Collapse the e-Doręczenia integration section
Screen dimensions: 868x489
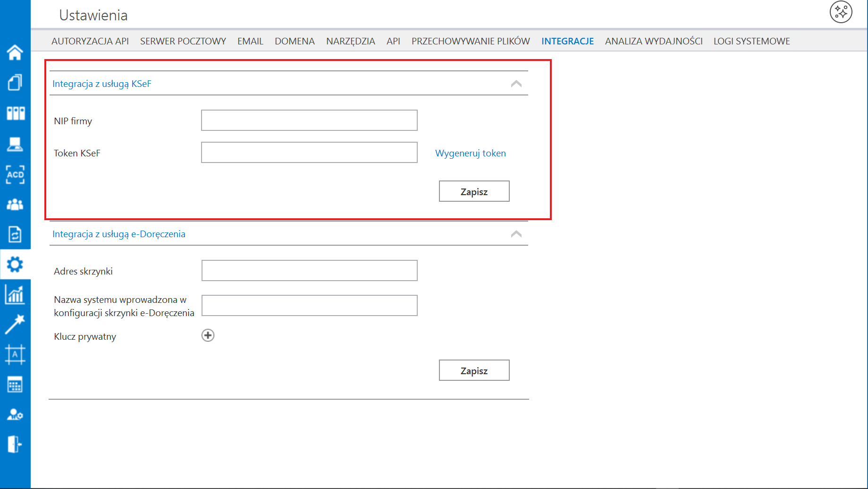[516, 234]
